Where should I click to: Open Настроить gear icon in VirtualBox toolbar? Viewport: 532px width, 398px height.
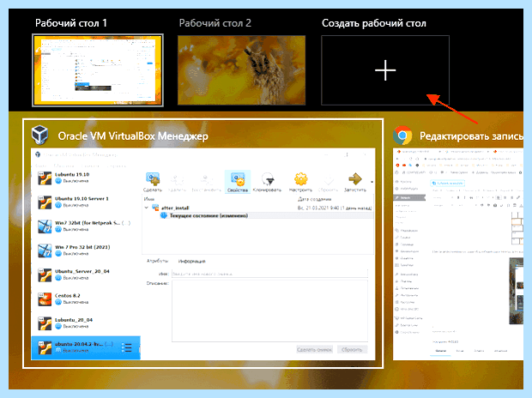click(x=300, y=182)
